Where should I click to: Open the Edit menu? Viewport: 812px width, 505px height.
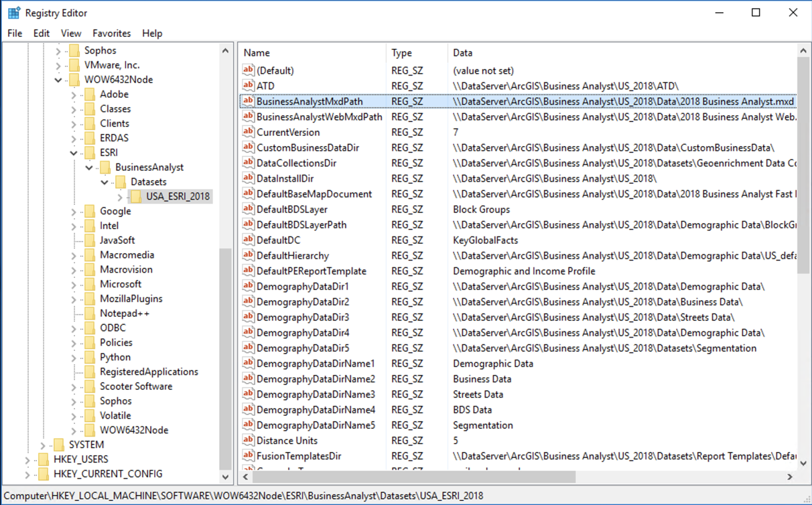[x=41, y=33]
